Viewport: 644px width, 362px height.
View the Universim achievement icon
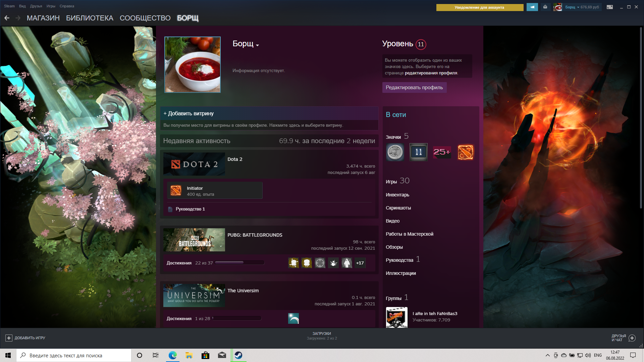pyautogui.click(x=293, y=318)
